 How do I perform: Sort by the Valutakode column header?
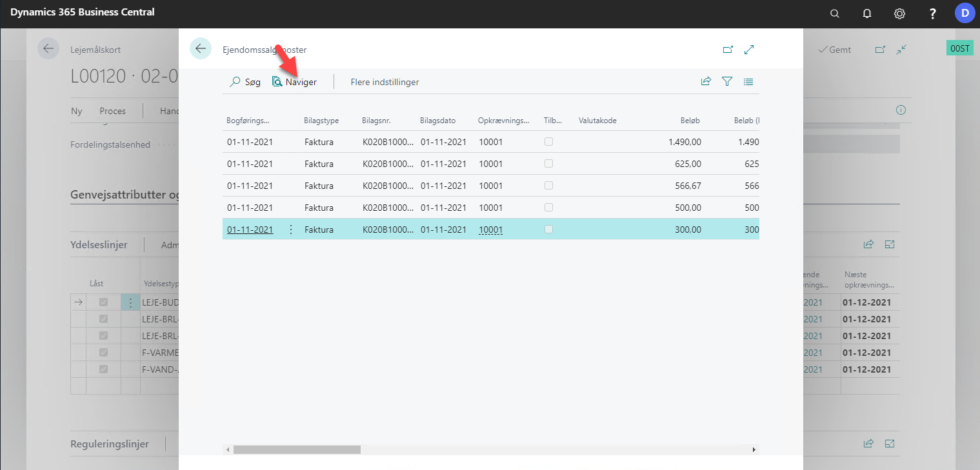point(597,121)
